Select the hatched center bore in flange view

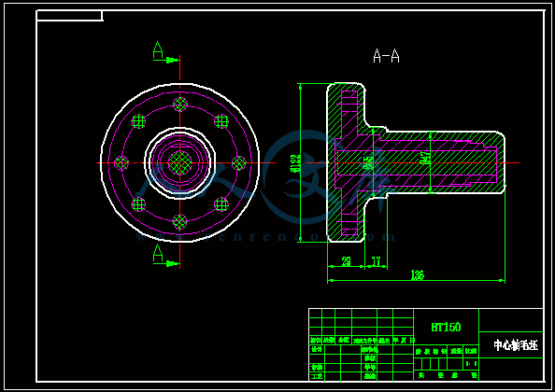tap(179, 163)
